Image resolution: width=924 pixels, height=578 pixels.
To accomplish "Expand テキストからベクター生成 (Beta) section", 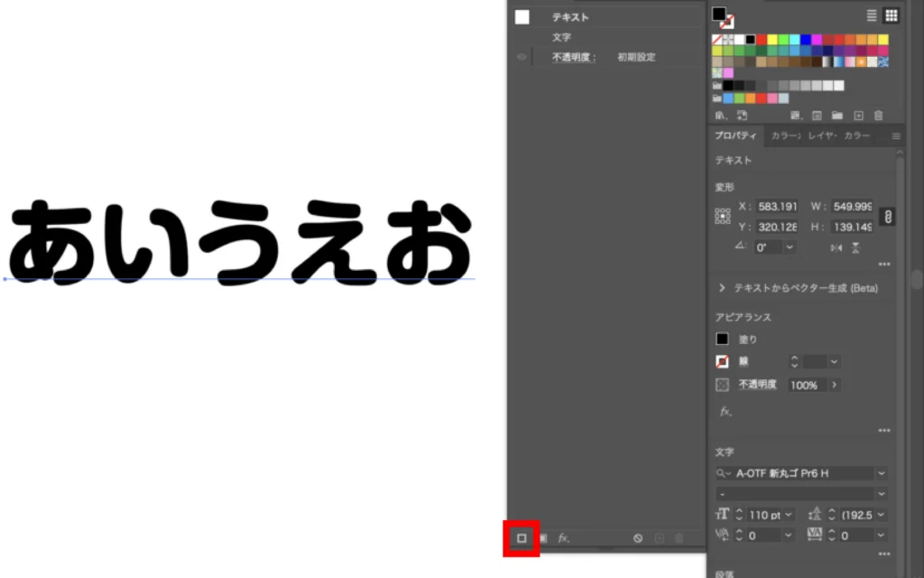I will tap(722, 288).
